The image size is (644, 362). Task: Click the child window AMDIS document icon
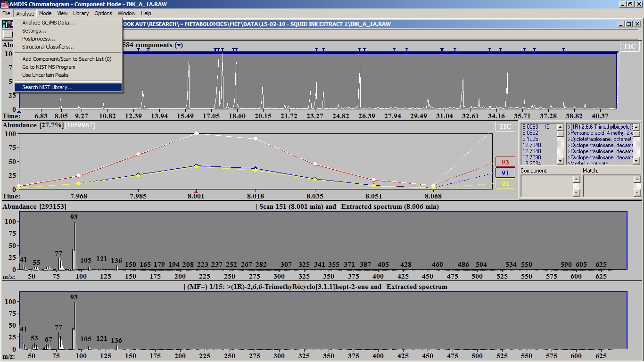(6, 24)
